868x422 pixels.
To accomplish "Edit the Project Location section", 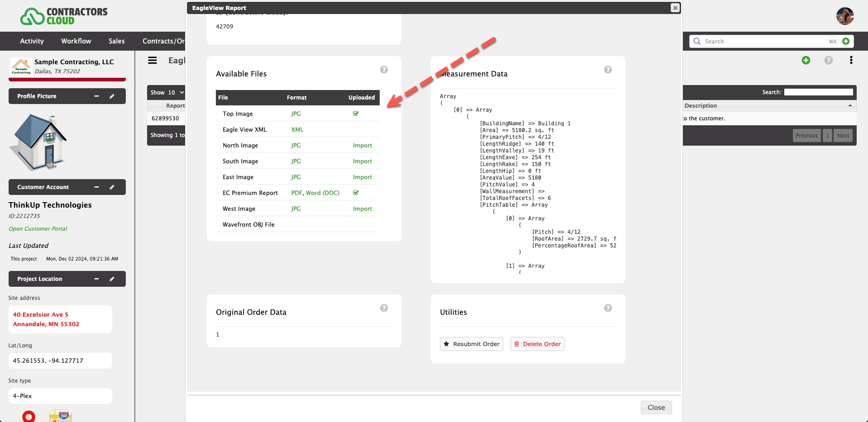I will tap(112, 279).
